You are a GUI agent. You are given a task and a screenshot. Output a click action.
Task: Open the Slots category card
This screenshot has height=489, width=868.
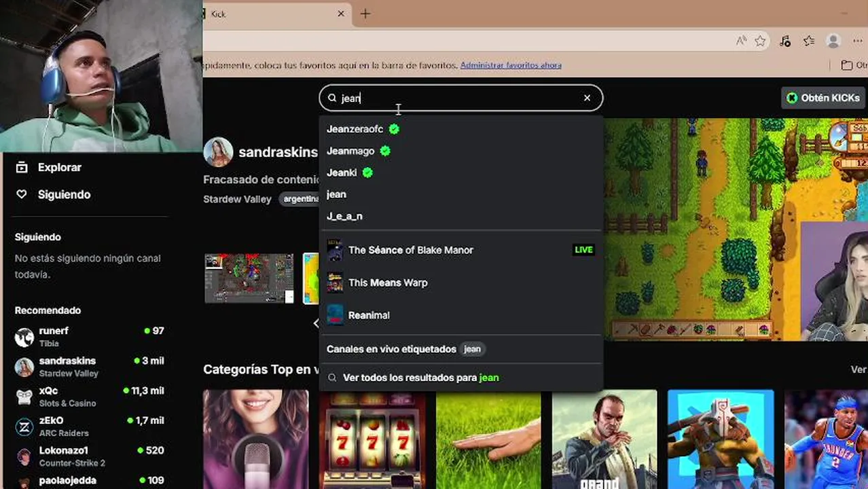tap(372, 439)
